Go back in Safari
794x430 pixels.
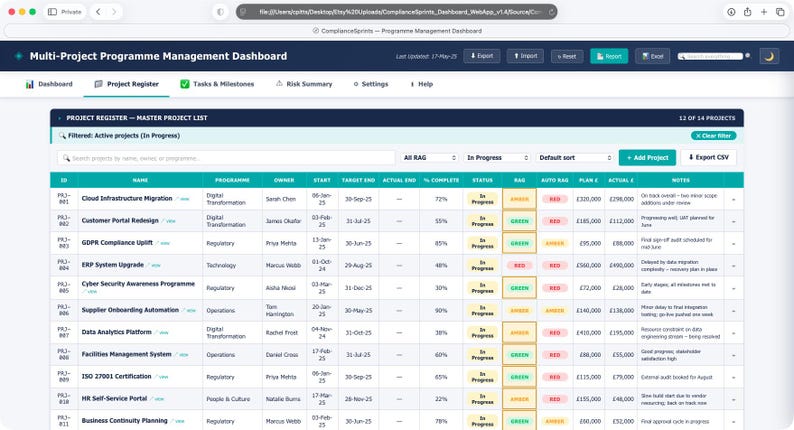click(98, 12)
